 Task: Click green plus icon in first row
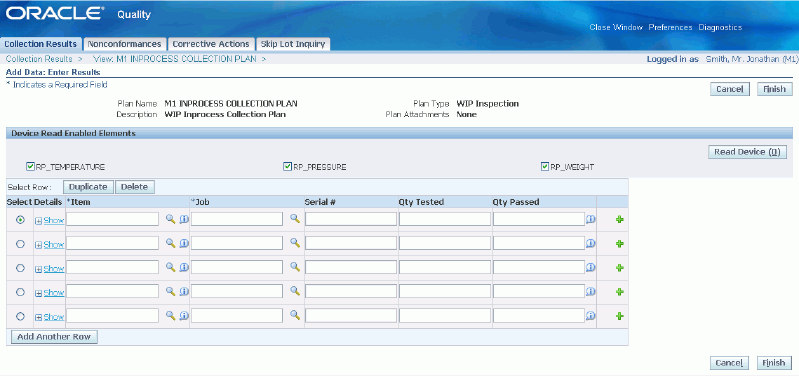620,220
